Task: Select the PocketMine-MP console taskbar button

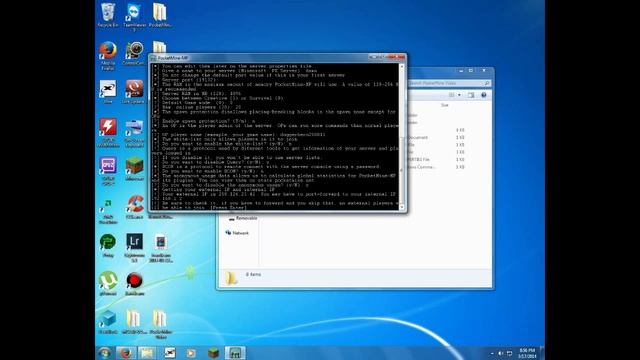Action: coord(235,353)
